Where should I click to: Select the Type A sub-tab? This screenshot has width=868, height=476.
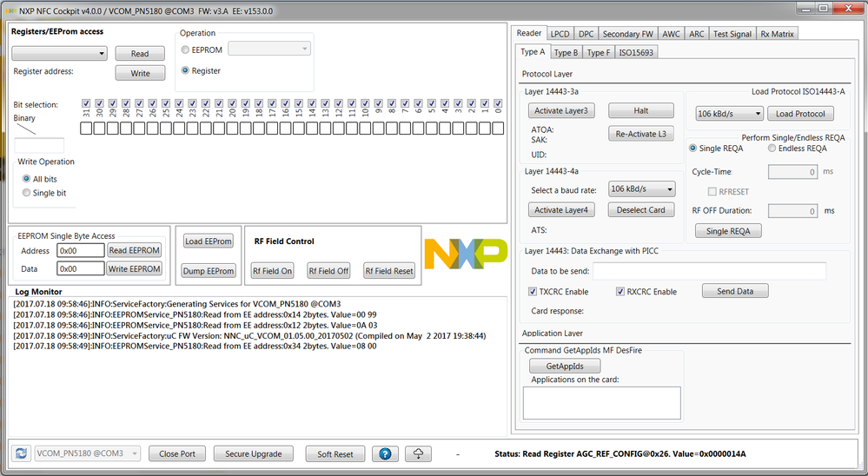coord(533,51)
